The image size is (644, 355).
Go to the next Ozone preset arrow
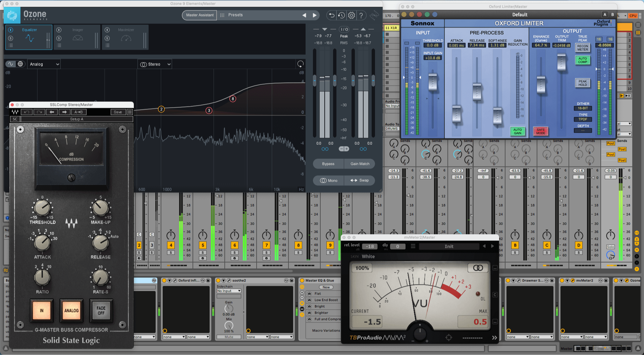315,15
